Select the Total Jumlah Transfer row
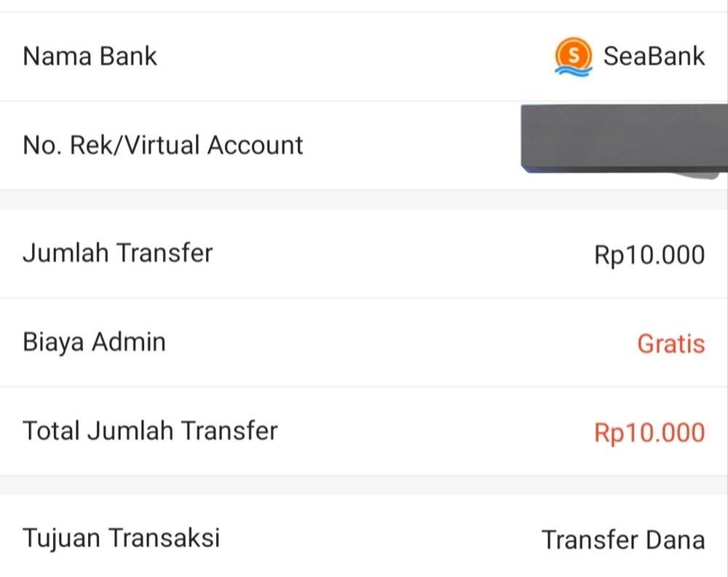 point(364,431)
